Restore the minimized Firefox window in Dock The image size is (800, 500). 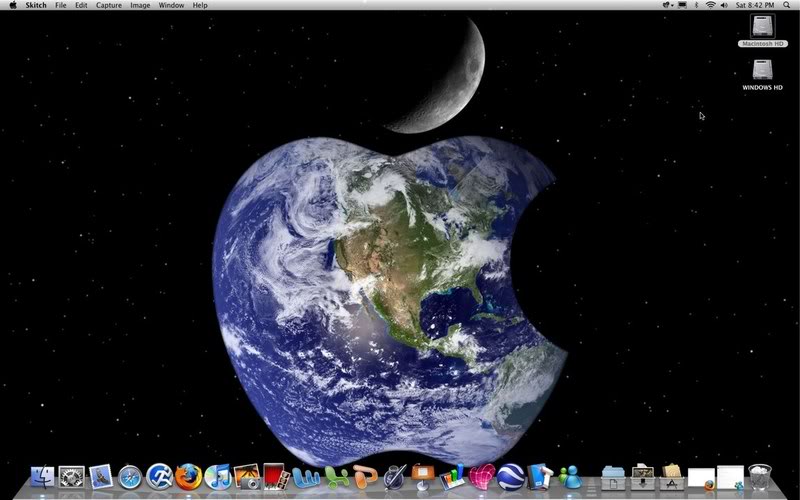tap(702, 479)
